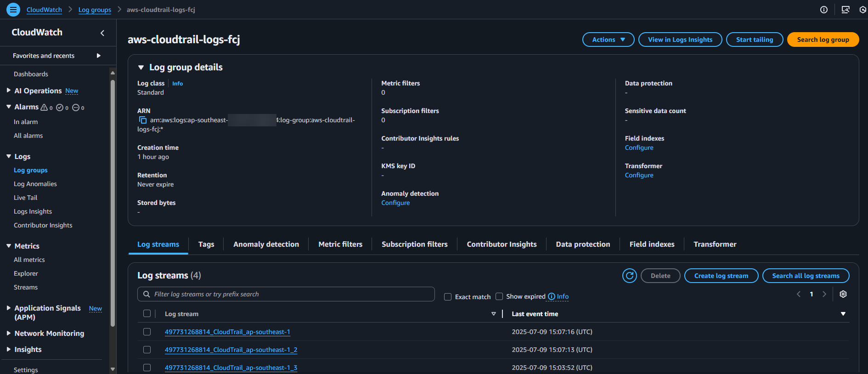This screenshot has height=374, width=868.
Task: Collapse the Logs section
Action: pos(9,156)
